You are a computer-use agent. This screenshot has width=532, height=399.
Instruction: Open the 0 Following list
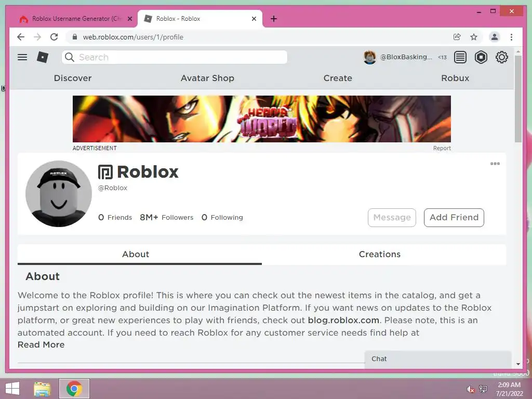(222, 218)
